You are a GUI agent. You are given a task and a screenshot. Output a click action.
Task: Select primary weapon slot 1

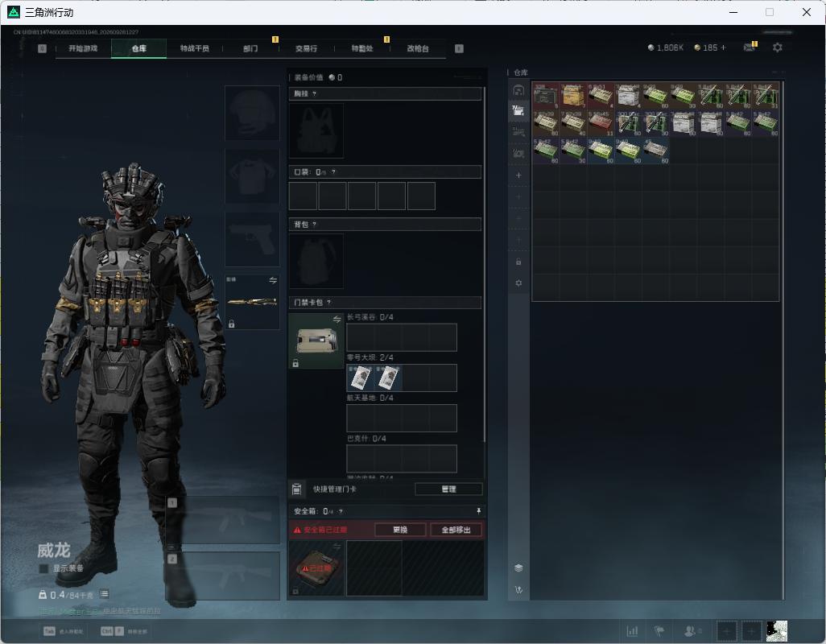pos(223,520)
